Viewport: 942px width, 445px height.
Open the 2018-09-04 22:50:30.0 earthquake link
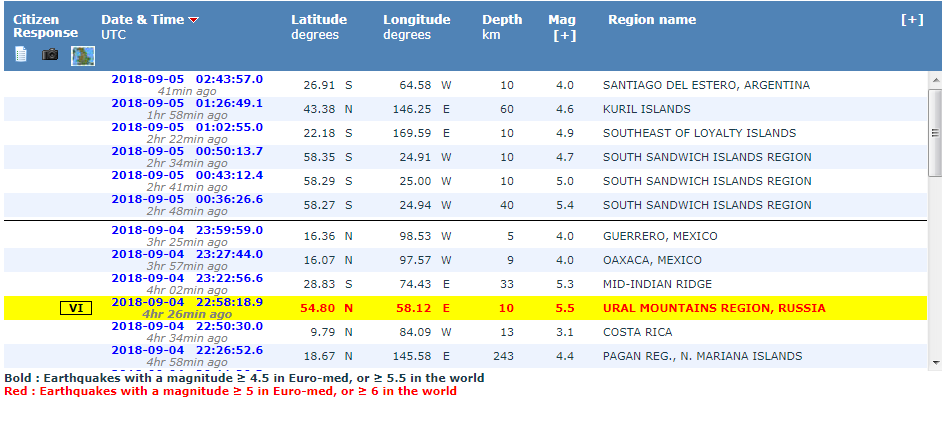tap(187, 326)
